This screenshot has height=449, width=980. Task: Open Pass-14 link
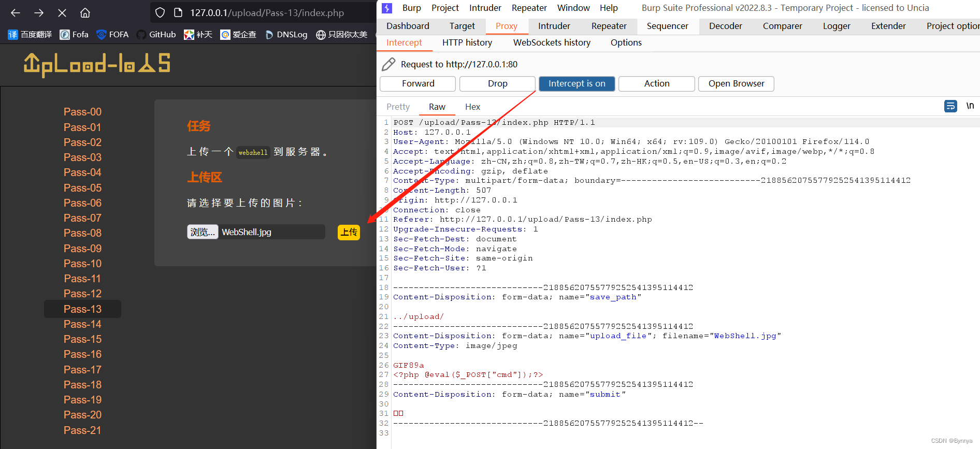point(82,324)
